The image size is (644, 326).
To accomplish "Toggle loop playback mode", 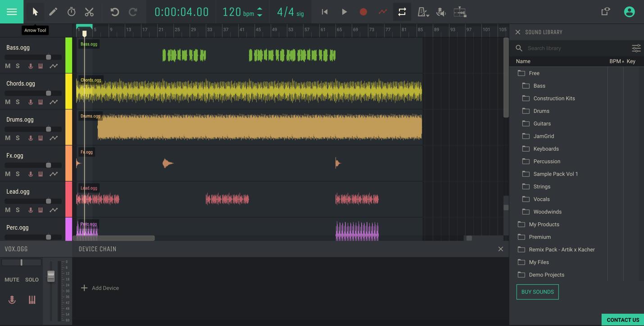I will pos(402,12).
